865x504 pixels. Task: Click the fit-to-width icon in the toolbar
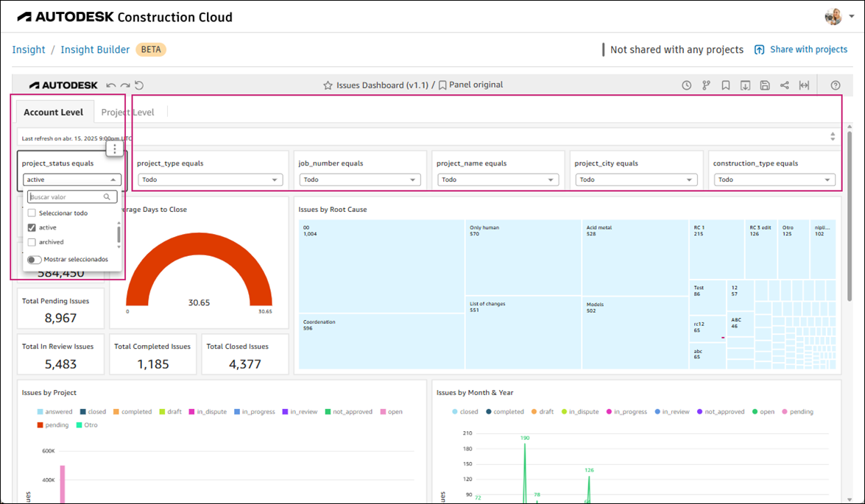(x=804, y=85)
